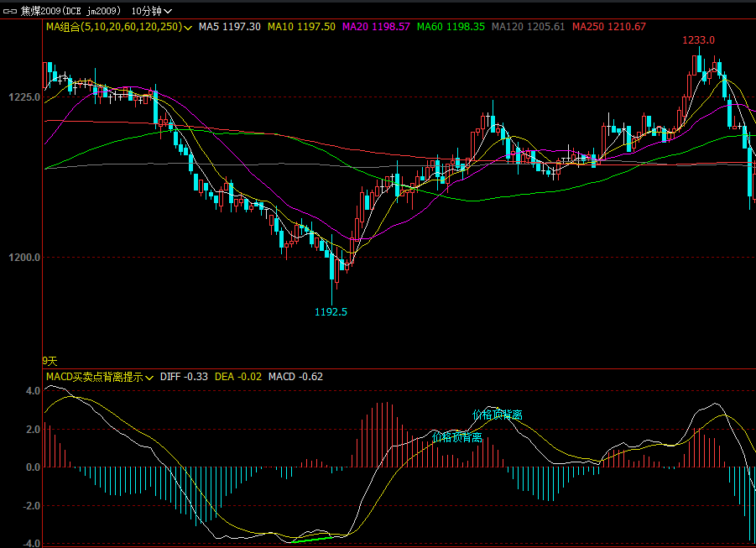
Task: Click the MACD -0.62 value label
Action: pos(295,377)
